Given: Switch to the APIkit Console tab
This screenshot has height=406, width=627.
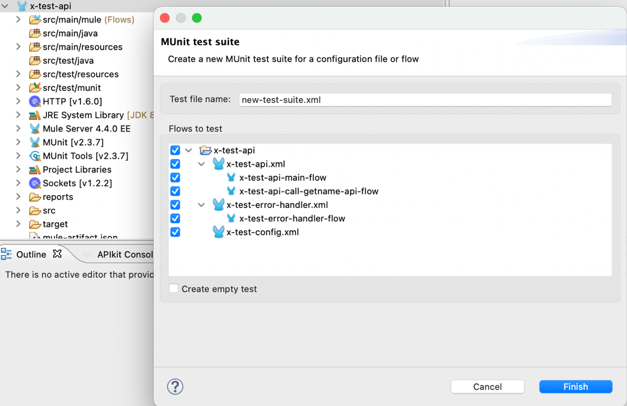Looking at the screenshot, I should click(x=125, y=254).
